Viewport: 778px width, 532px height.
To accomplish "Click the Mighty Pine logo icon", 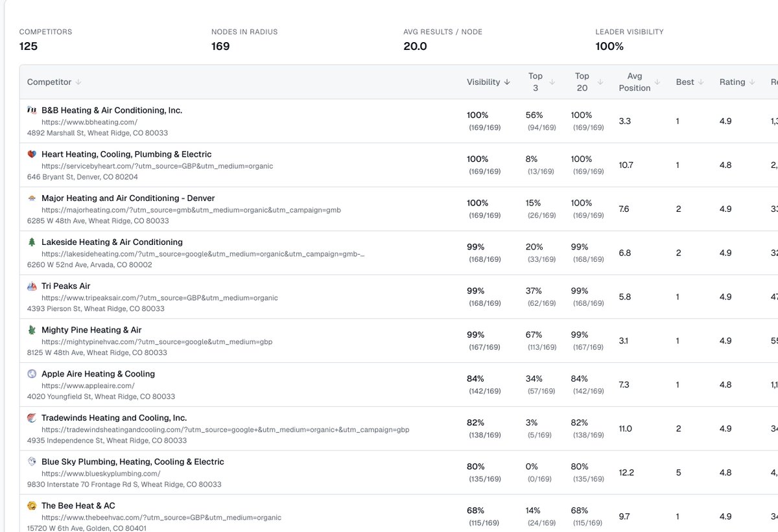I will [32, 330].
